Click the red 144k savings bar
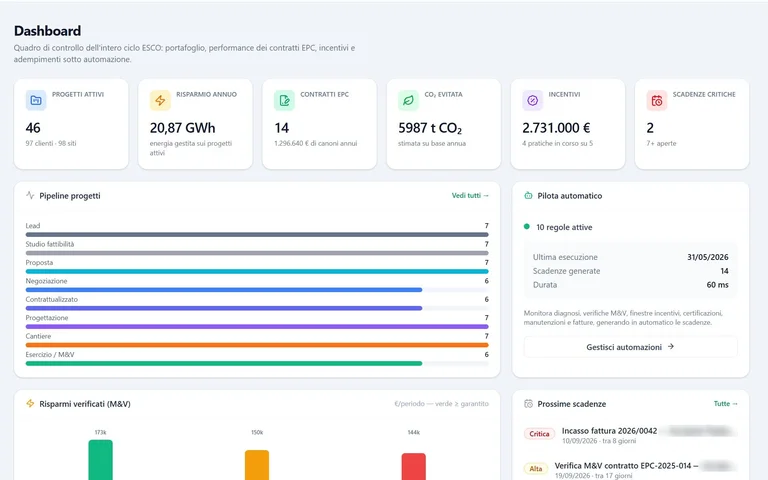The image size is (768, 480). click(x=414, y=466)
